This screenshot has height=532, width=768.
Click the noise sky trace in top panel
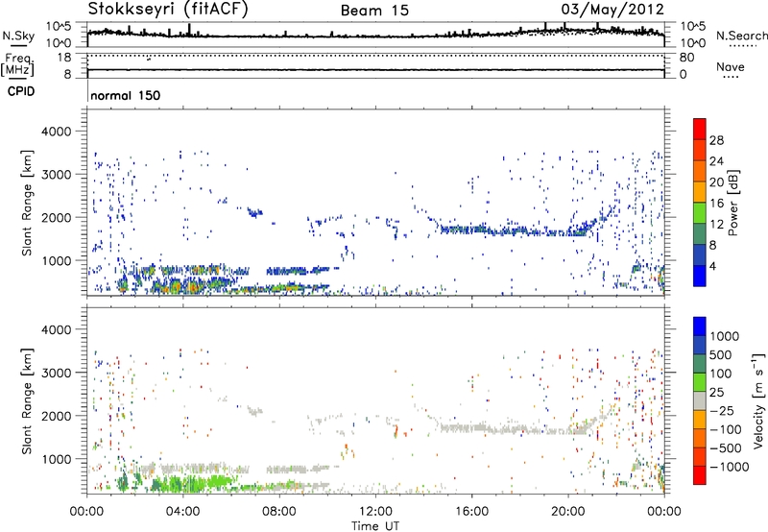click(375, 36)
